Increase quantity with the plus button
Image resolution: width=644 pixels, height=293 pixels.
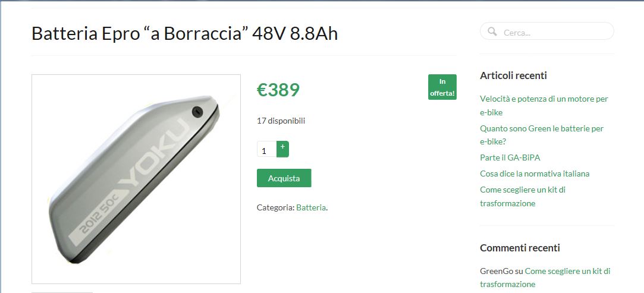pyautogui.click(x=282, y=149)
